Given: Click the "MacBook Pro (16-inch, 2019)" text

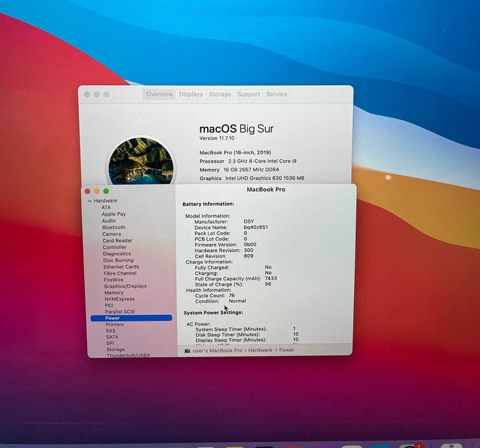Looking at the screenshot, I should click(235, 152).
